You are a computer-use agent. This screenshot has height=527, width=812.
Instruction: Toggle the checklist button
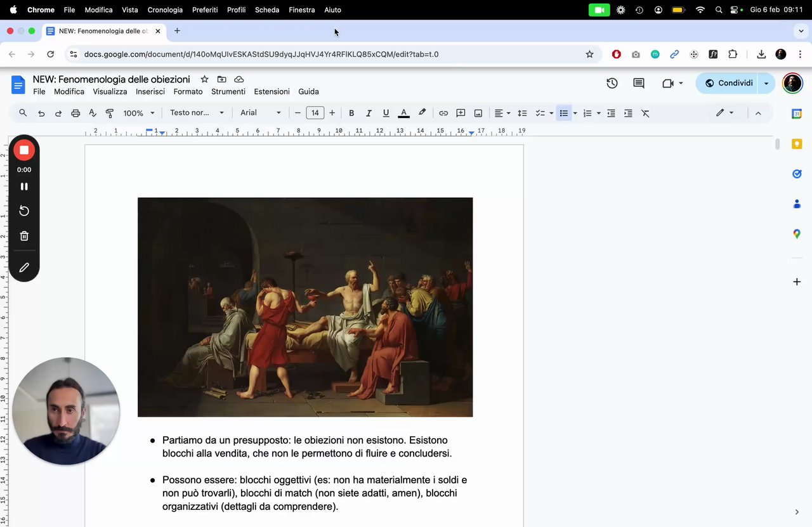[540, 113]
